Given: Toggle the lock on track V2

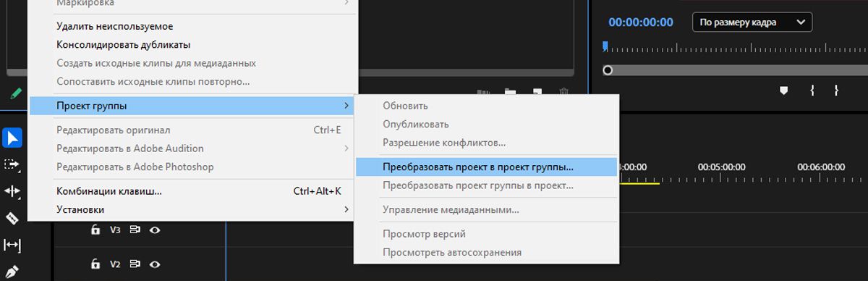Looking at the screenshot, I should click(x=95, y=264).
